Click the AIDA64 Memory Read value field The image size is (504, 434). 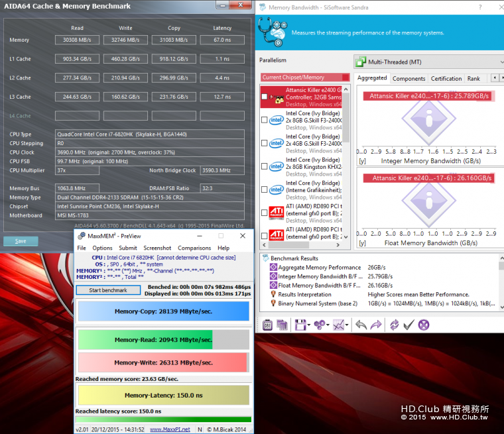pyautogui.click(x=77, y=40)
